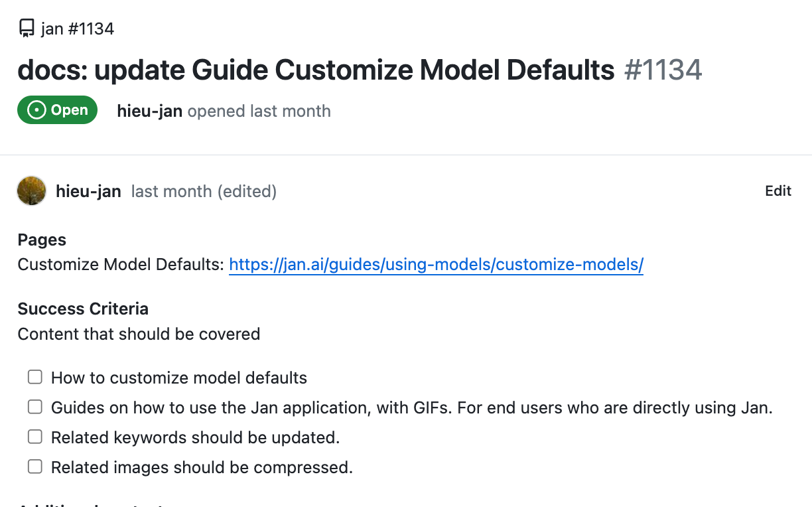Screen dimensions: 812x507
Task: Click the green Open status badge
Action: click(x=58, y=110)
